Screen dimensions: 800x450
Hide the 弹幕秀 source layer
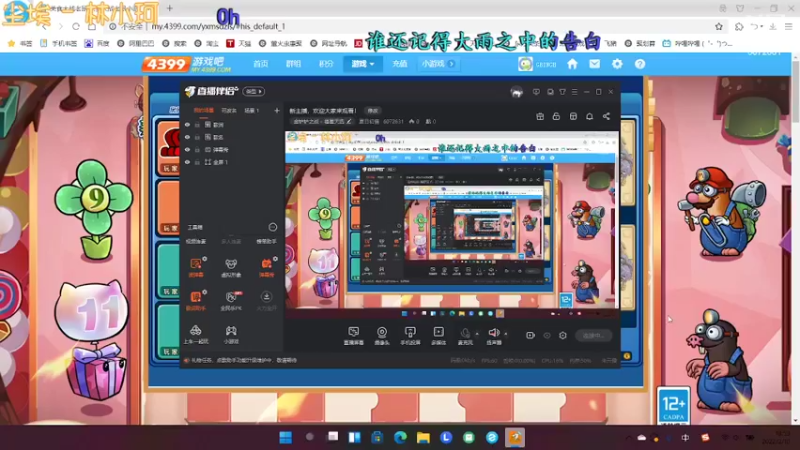point(187,149)
